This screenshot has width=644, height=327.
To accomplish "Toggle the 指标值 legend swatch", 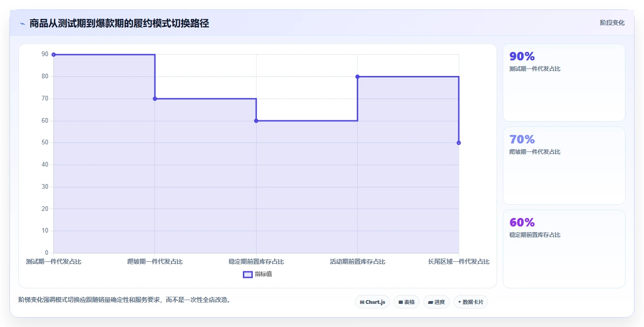I will point(248,274).
